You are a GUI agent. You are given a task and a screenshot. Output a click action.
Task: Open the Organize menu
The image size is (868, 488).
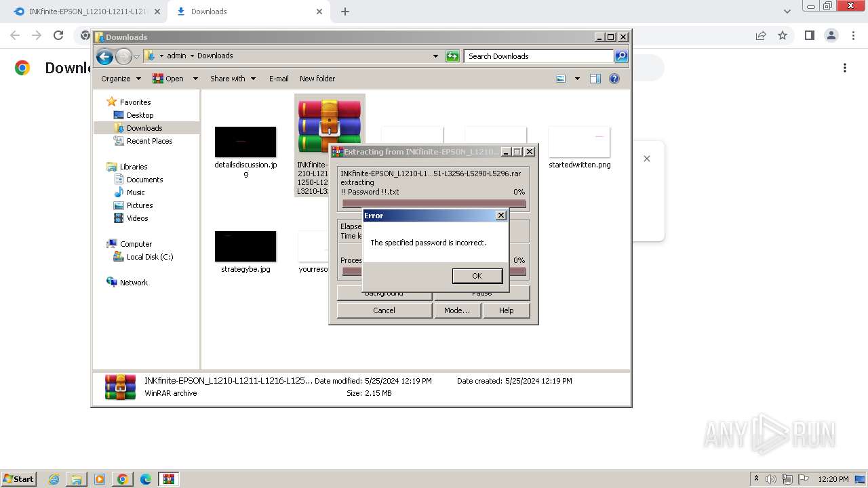[x=121, y=79]
